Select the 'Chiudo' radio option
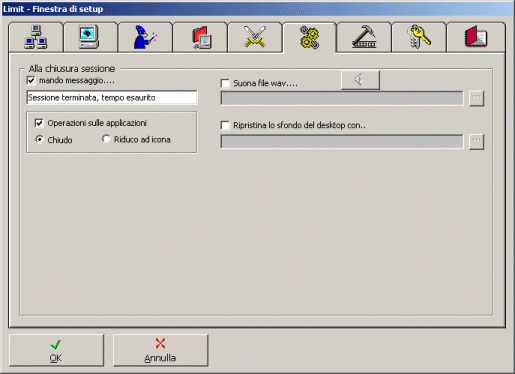This screenshot has height=374, width=515. (39, 139)
